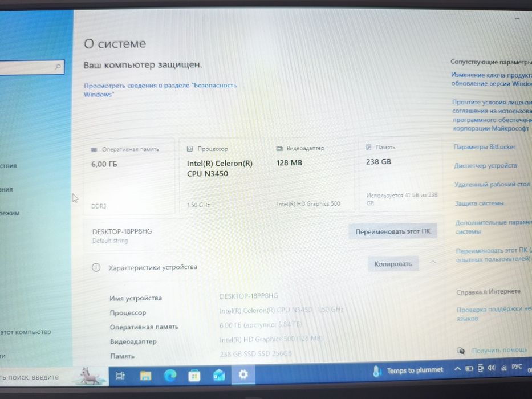
Task: Click 'Используется 41 GB из 238 GB' text
Action: [402, 199]
